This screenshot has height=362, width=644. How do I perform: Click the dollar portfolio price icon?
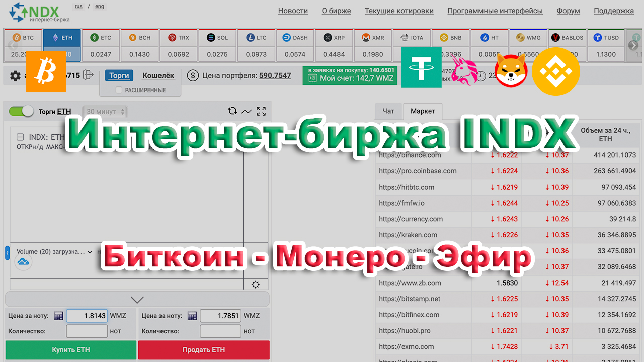pyautogui.click(x=193, y=76)
